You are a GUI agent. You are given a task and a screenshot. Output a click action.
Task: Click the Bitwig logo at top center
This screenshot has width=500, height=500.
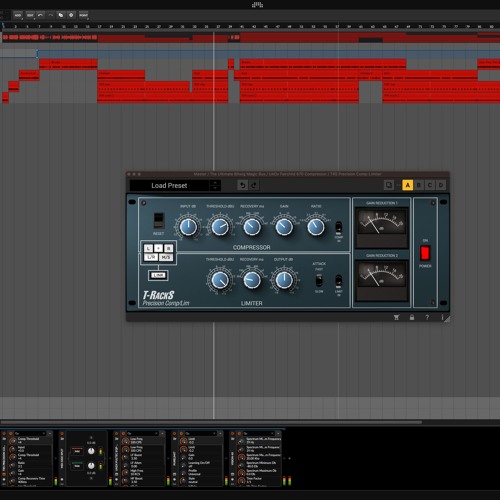click(257, 5)
